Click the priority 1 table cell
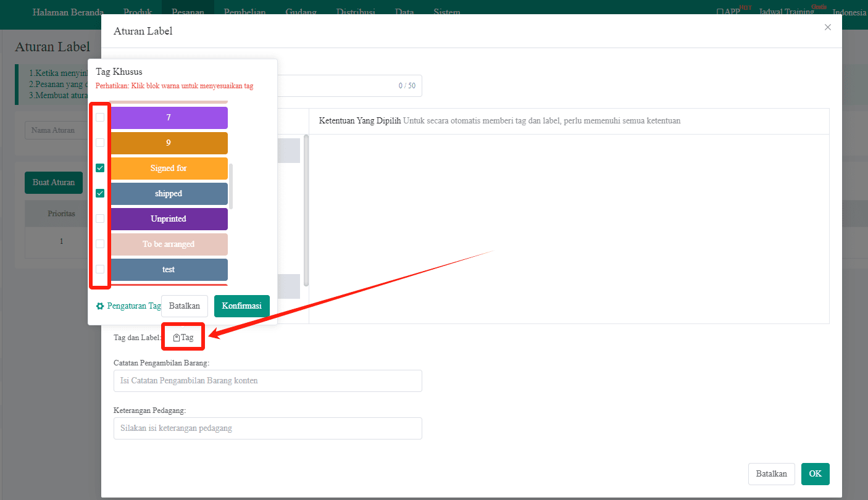Screen dimensions: 868x500 tap(62, 241)
